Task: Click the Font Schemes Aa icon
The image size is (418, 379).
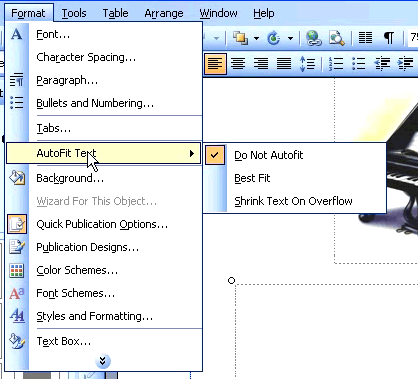Action: click(17, 293)
